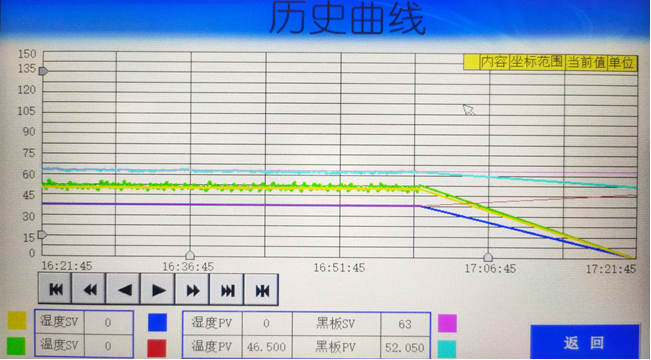
Task: Click the 黑板SV value field showing 63
Action: [405, 324]
